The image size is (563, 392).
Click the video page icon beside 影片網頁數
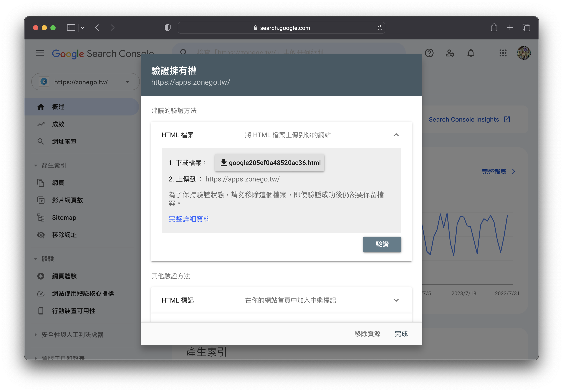41,200
